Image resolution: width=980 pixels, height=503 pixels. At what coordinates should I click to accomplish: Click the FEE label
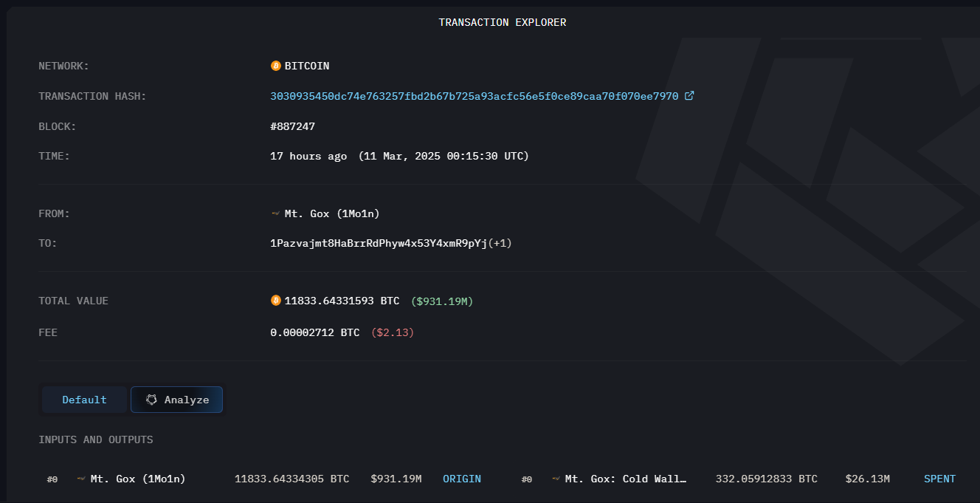[x=48, y=332]
